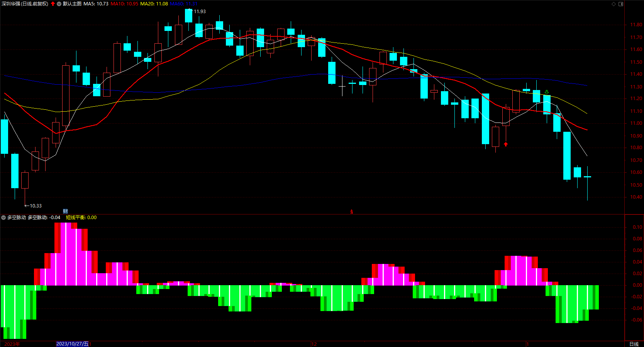Image resolution: width=644 pixels, height=347 pixels.
Task: Click the 多空脉动: -0.04 indicator value
Action: tap(44, 218)
